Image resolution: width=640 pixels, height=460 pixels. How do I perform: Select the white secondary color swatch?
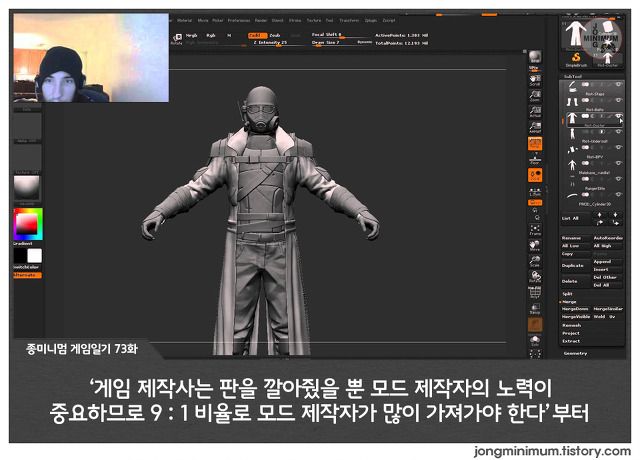tap(35, 256)
